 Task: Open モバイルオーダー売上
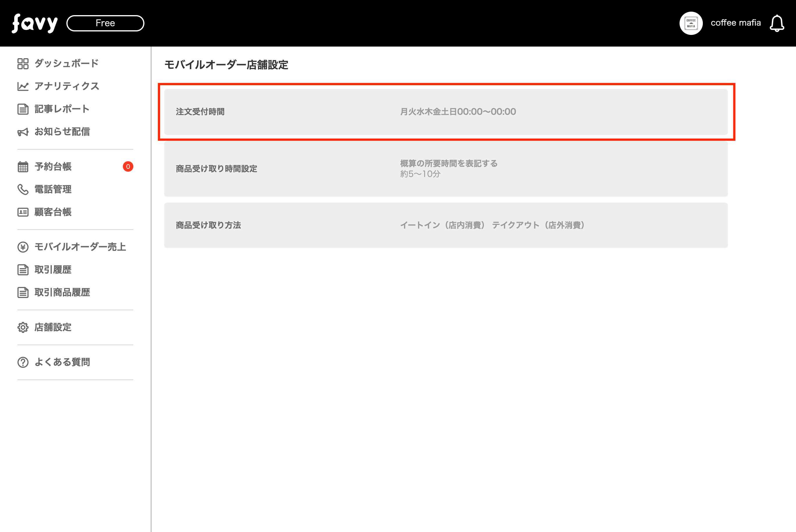tap(80, 247)
